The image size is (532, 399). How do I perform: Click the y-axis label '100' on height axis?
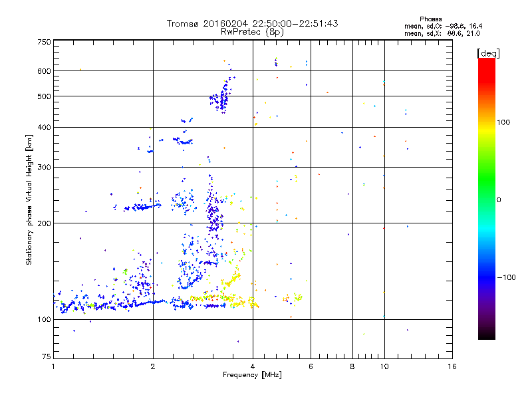point(44,319)
